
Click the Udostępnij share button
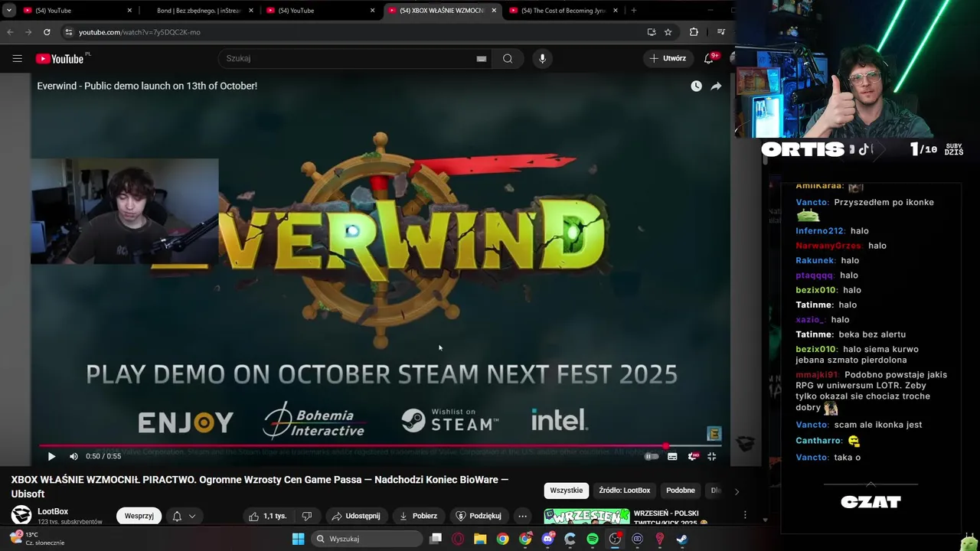pos(356,516)
